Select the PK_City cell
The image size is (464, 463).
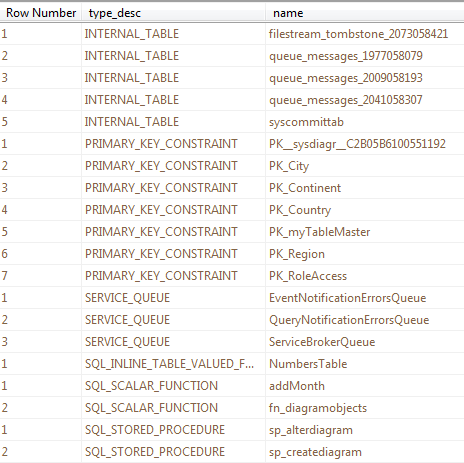[365, 166]
